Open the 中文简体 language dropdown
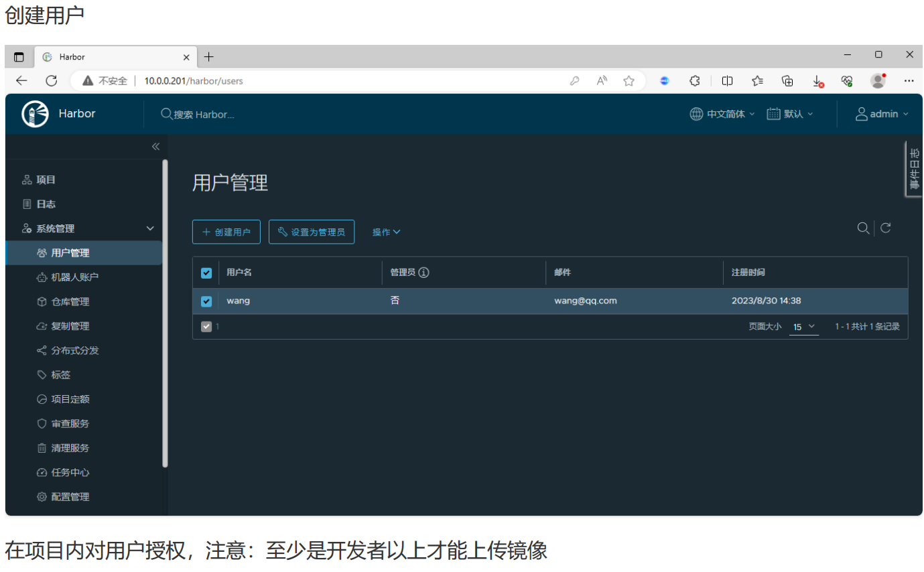 pos(722,114)
